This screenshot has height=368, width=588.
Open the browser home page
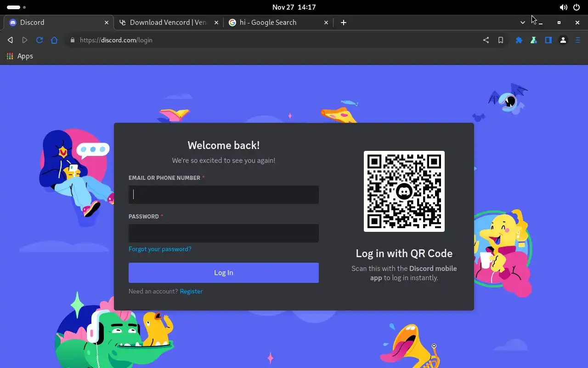click(54, 40)
